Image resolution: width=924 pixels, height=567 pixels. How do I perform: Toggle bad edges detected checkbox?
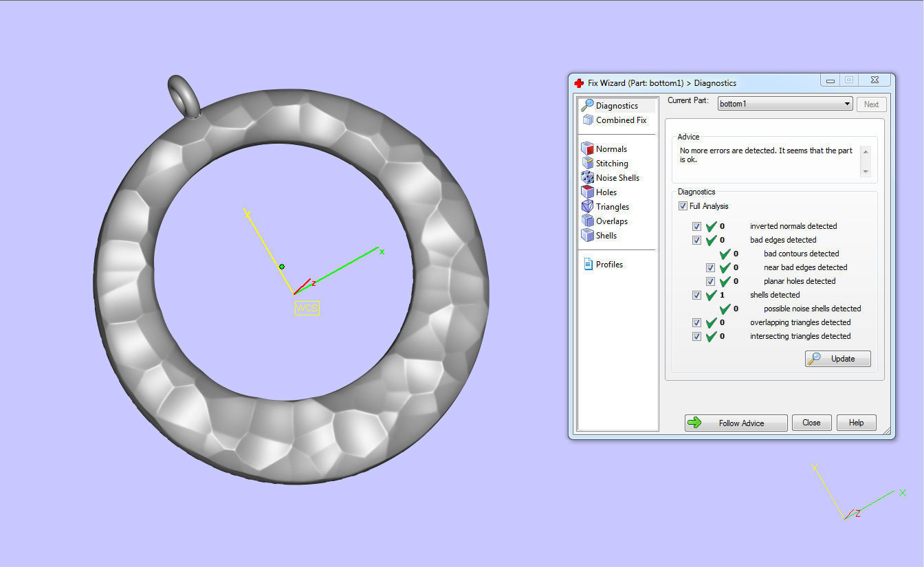point(696,240)
